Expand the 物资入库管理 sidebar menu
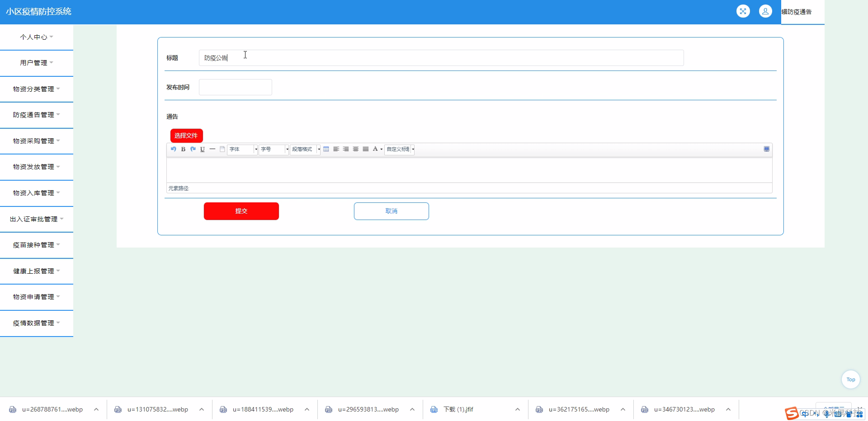Screen dimensions: 868x421 (x=37, y=193)
